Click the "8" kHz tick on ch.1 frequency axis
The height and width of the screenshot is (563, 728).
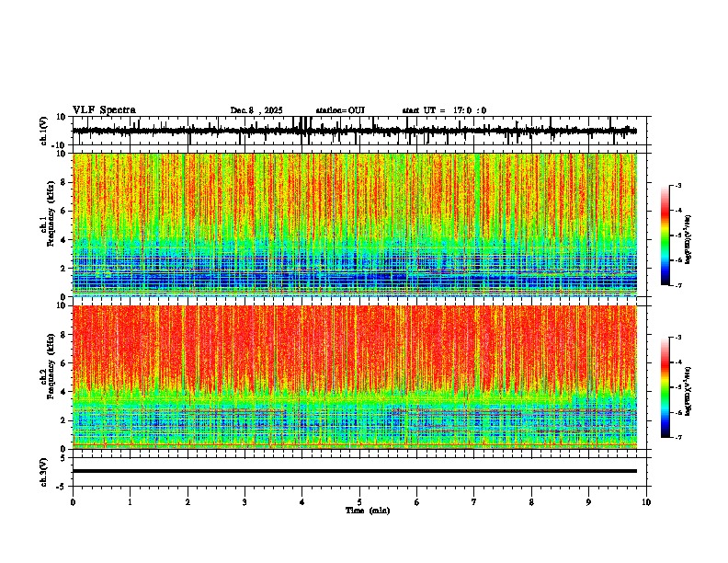[x=64, y=182]
